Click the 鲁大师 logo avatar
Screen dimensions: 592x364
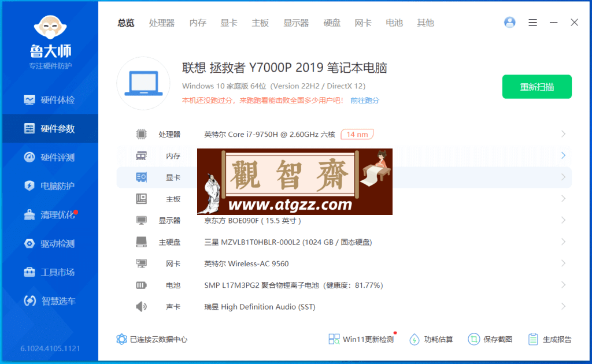click(x=50, y=27)
